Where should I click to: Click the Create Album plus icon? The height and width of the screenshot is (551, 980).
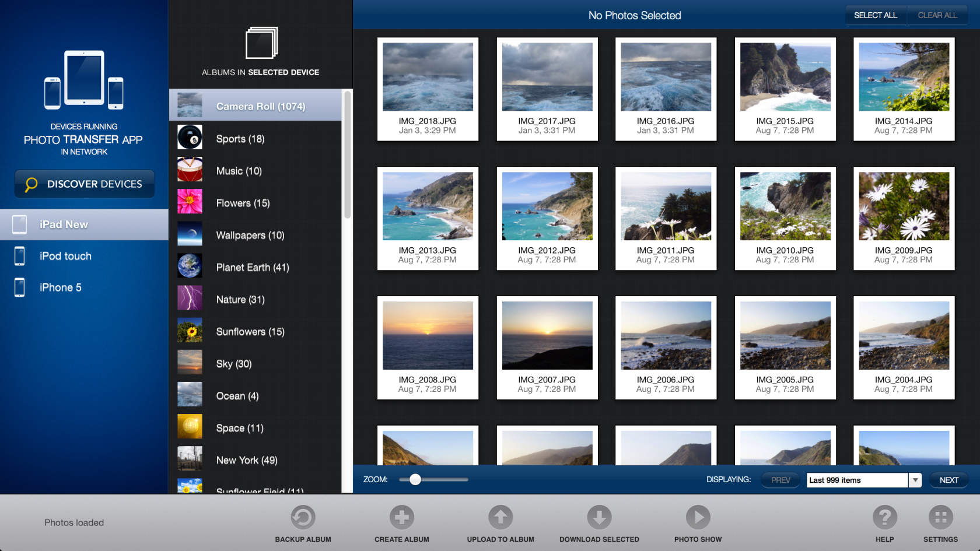tap(401, 517)
